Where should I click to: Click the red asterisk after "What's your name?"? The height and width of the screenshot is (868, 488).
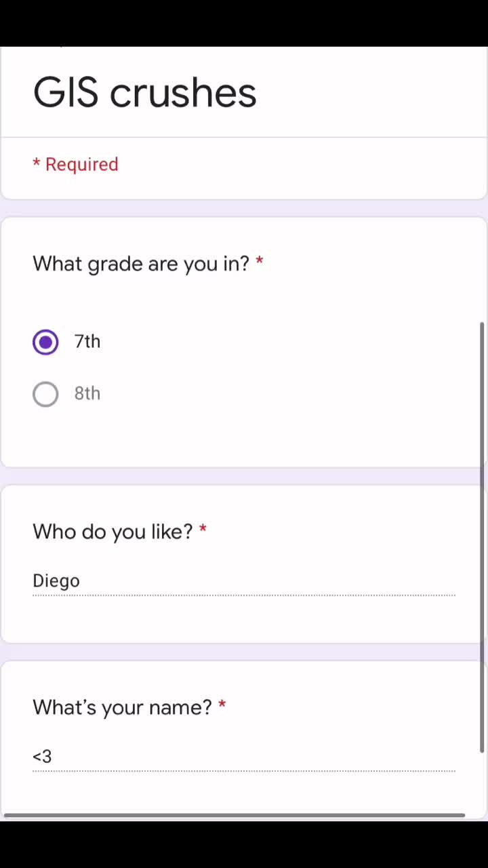click(x=222, y=704)
